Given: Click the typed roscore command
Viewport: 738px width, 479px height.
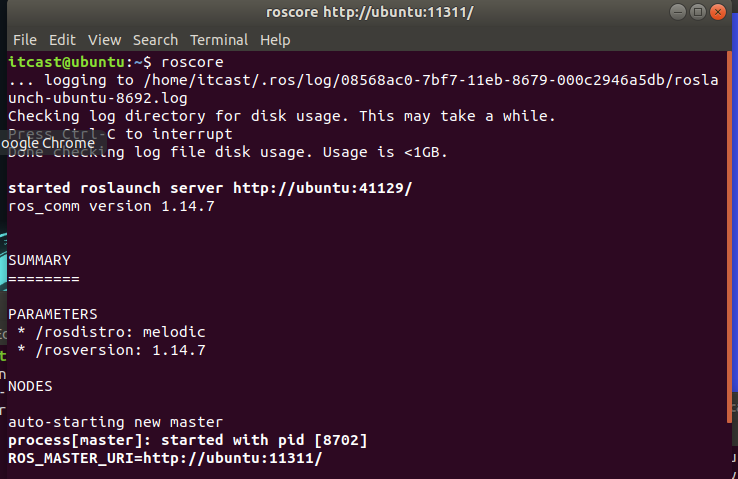Looking at the screenshot, I should [193, 62].
